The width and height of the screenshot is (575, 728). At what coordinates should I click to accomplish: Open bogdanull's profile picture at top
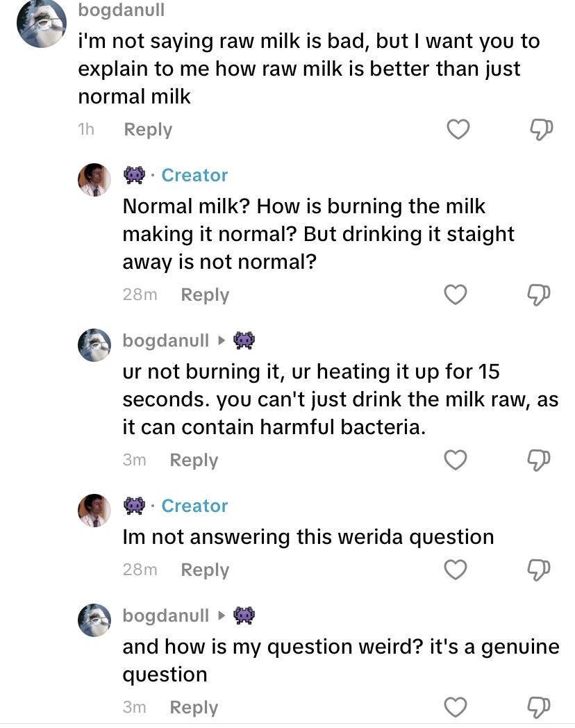click(x=41, y=24)
